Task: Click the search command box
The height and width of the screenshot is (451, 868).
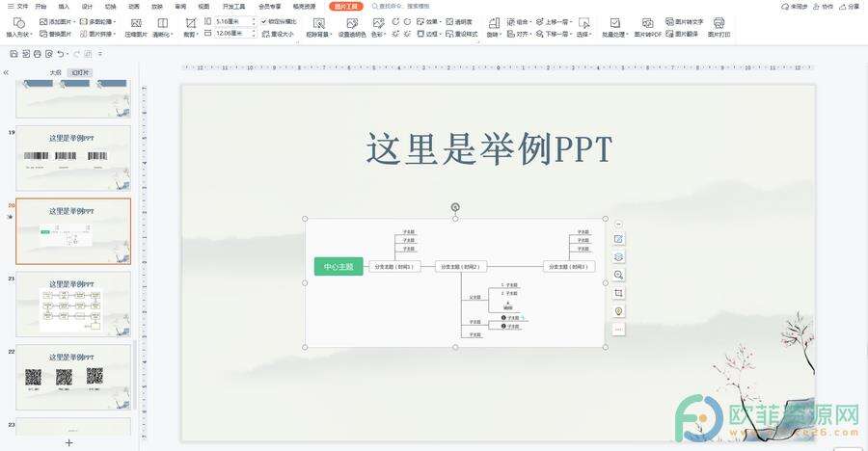Action: tap(401, 7)
